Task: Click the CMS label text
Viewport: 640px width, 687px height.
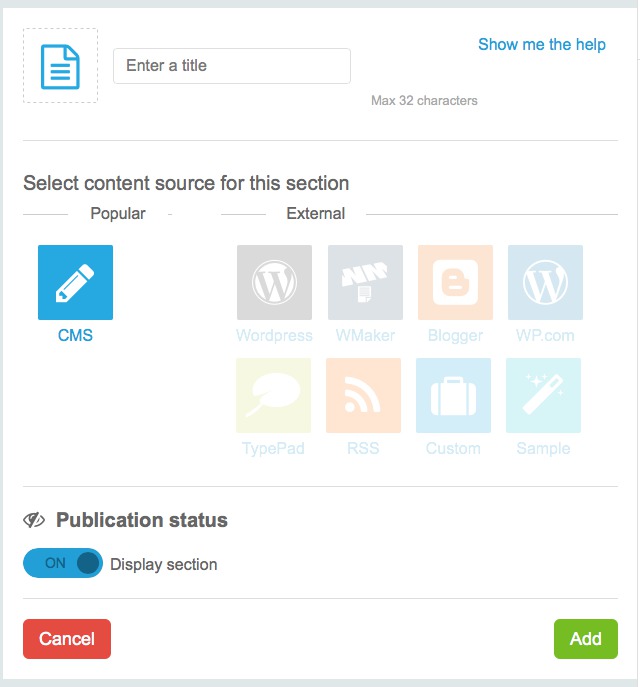Action: pyautogui.click(x=75, y=335)
